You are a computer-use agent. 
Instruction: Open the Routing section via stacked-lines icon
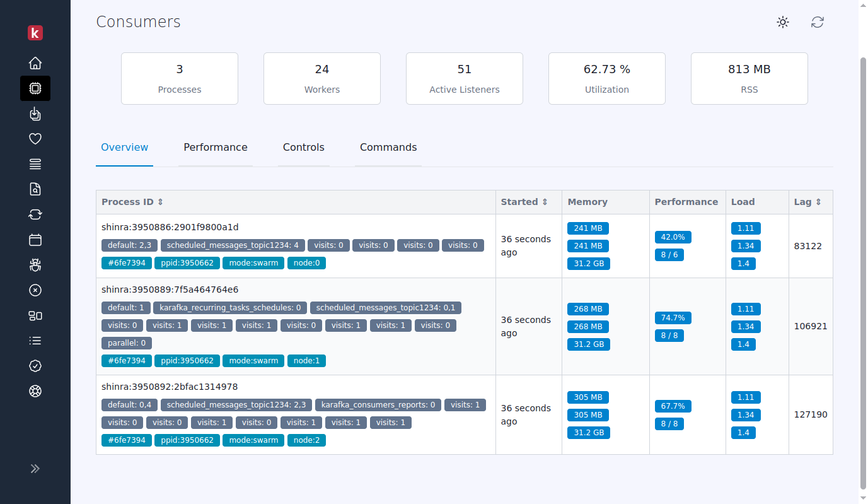click(35, 164)
